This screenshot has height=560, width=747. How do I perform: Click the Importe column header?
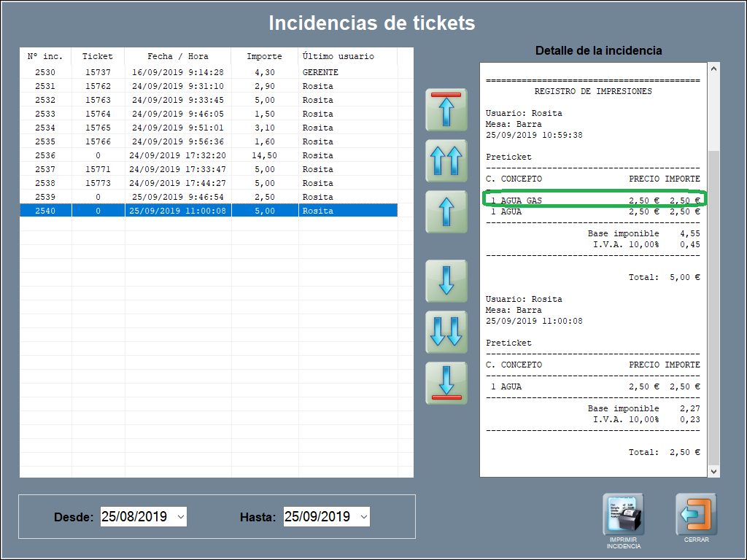point(264,56)
